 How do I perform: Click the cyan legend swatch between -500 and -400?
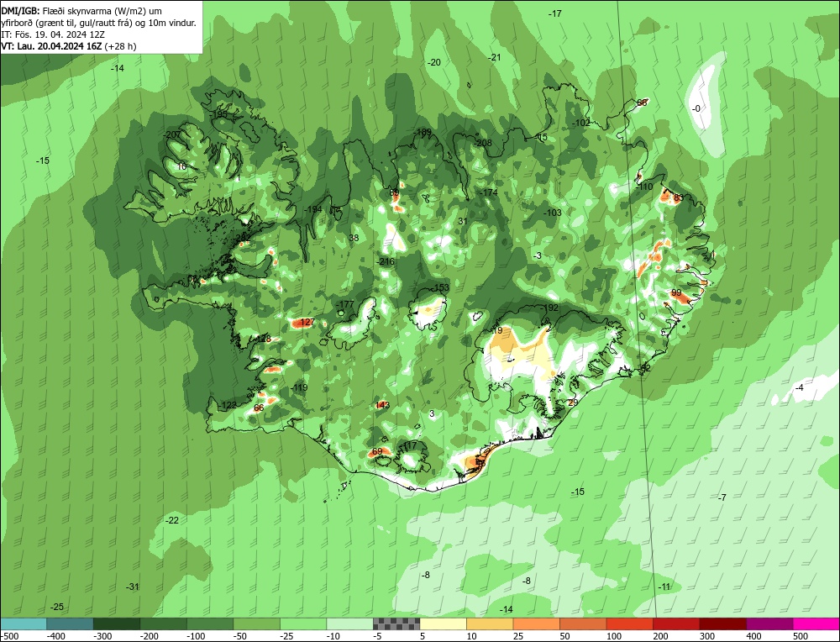[23, 624]
